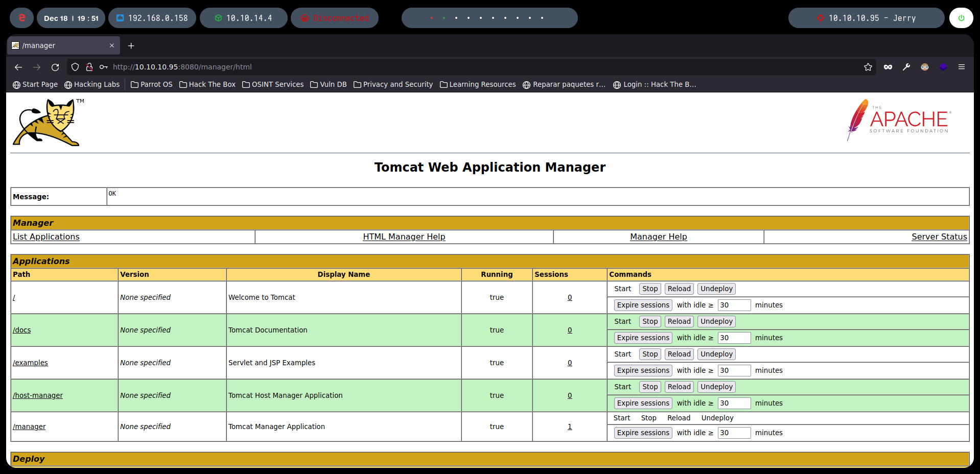Click the 10.10.10.95 - Jerry target indicator
Viewport: 980px width, 474px height.
pyautogui.click(x=867, y=18)
